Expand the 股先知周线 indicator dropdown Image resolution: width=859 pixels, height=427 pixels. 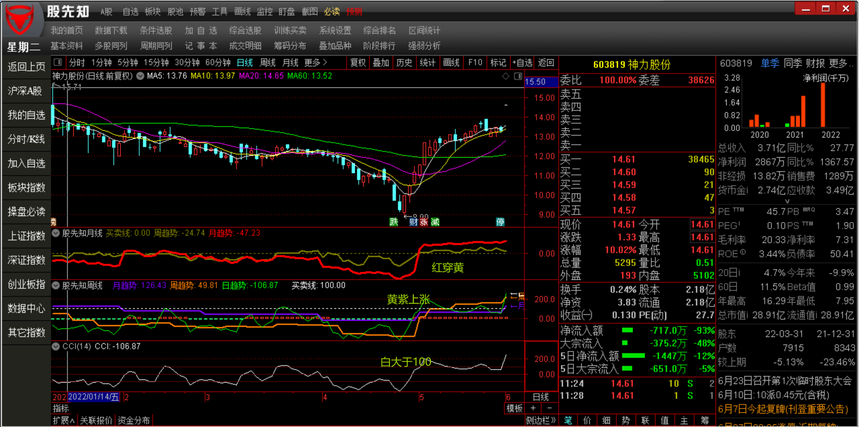pos(56,285)
